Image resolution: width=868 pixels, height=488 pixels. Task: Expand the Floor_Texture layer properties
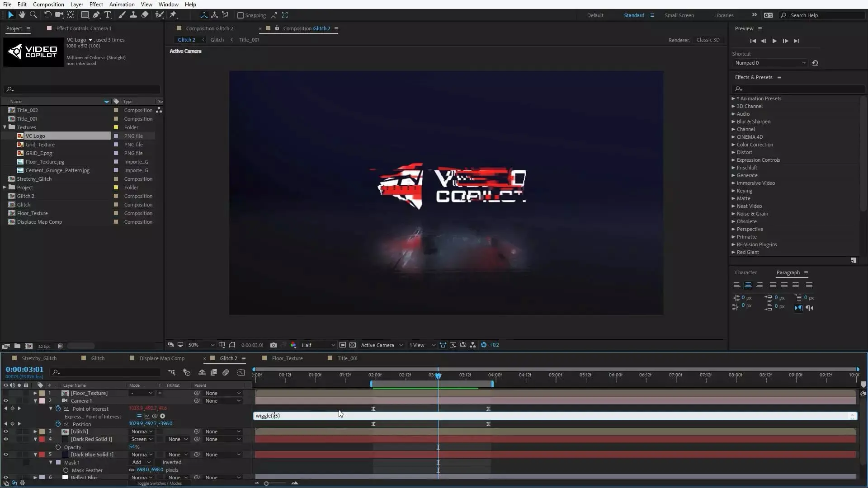pos(35,394)
